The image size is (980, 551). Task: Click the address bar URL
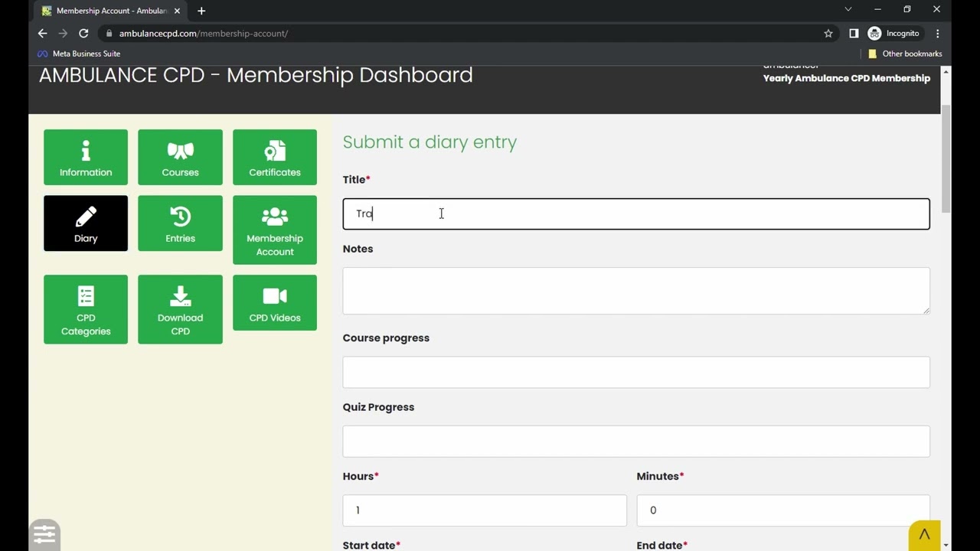coord(204,34)
